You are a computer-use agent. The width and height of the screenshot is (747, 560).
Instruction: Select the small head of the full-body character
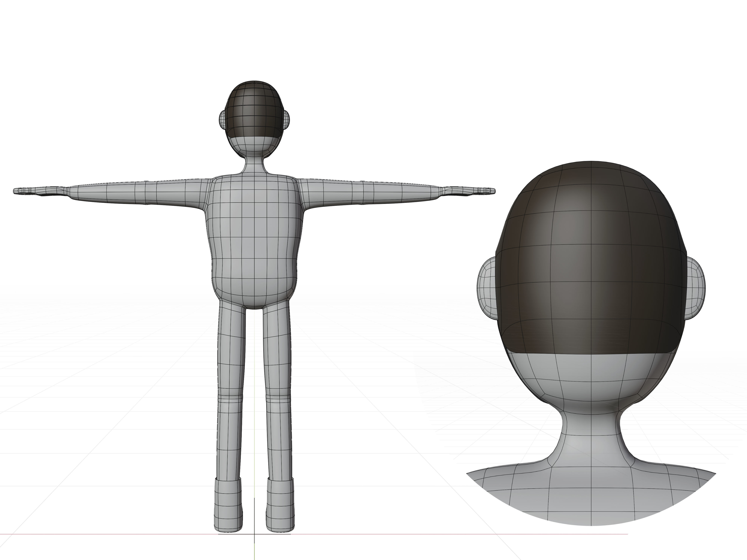click(x=254, y=119)
